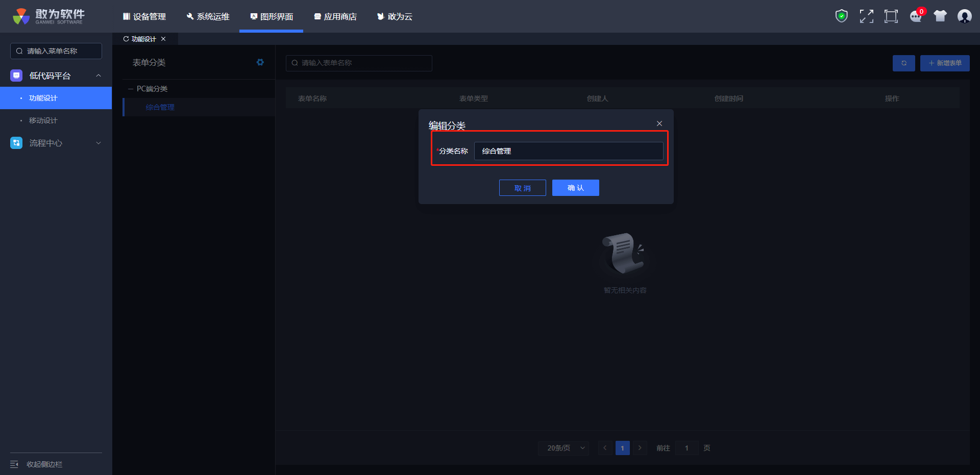Click the 流程中心 sidebar icon
Image resolution: width=980 pixels, height=475 pixels.
click(16, 143)
